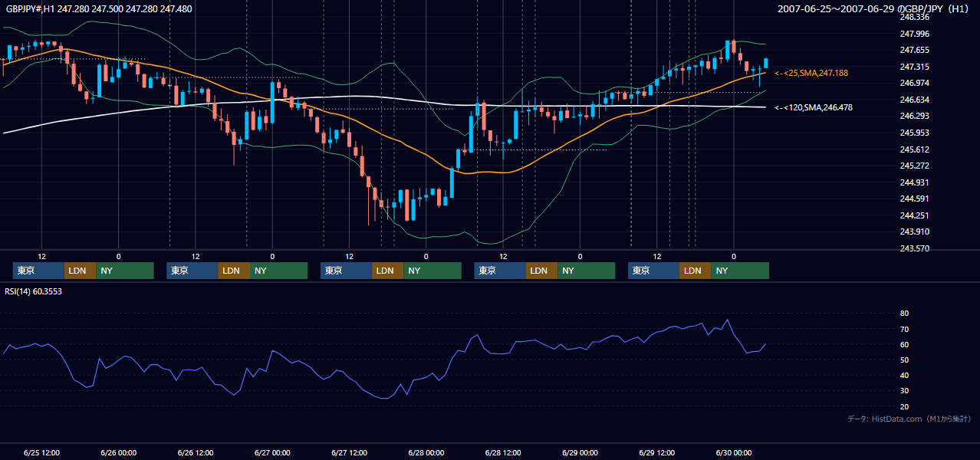Click RSI scale value 70
The image size is (980, 460).
pyautogui.click(x=904, y=329)
